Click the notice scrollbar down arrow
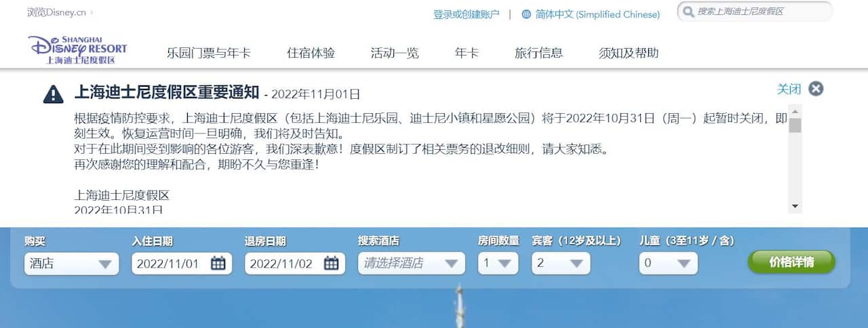This screenshot has height=328, width=868. tap(795, 207)
